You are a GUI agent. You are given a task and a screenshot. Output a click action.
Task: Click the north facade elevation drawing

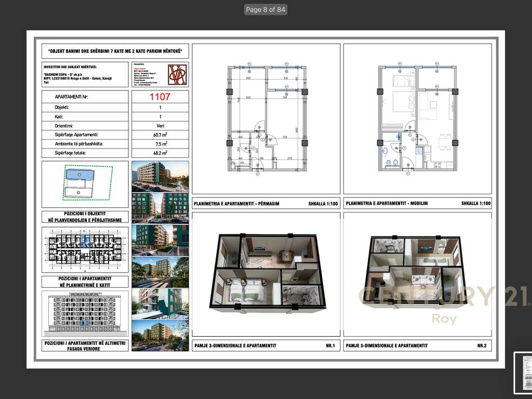tap(85, 314)
